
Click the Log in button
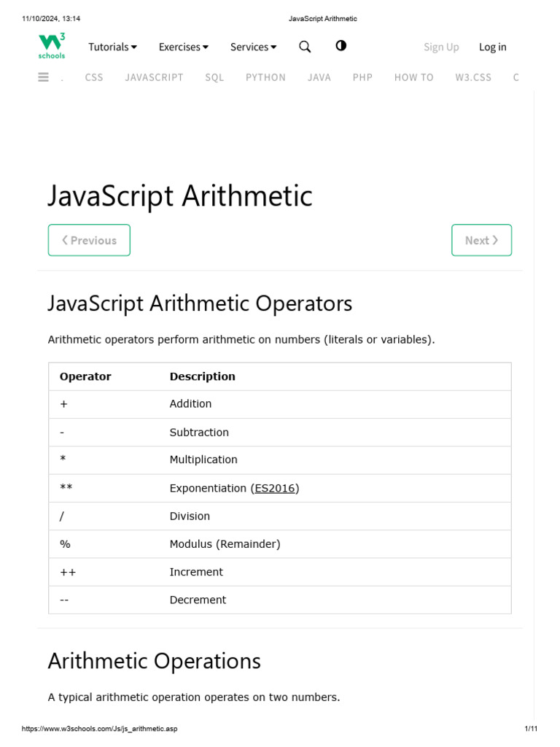pos(492,47)
